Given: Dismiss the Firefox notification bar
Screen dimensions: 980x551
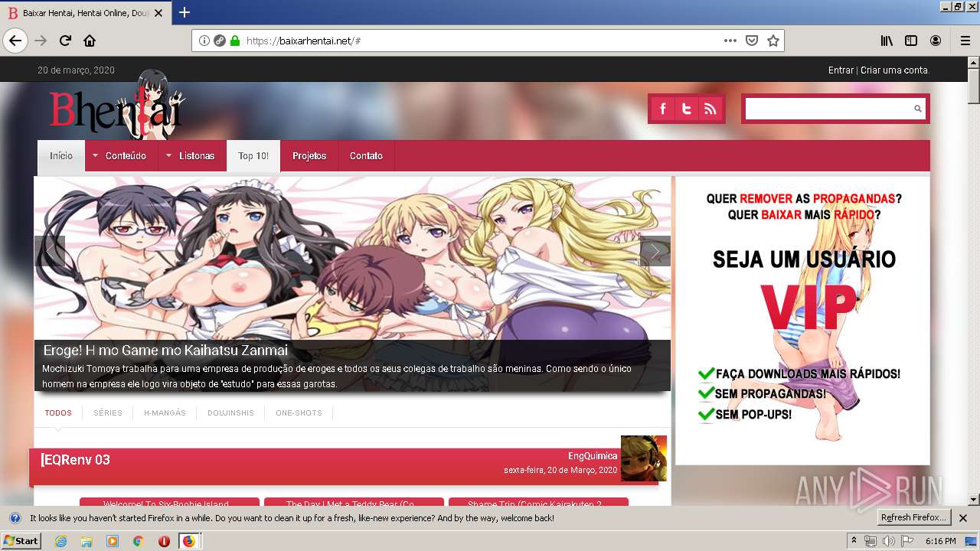Looking at the screenshot, I should tap(963, 518).
